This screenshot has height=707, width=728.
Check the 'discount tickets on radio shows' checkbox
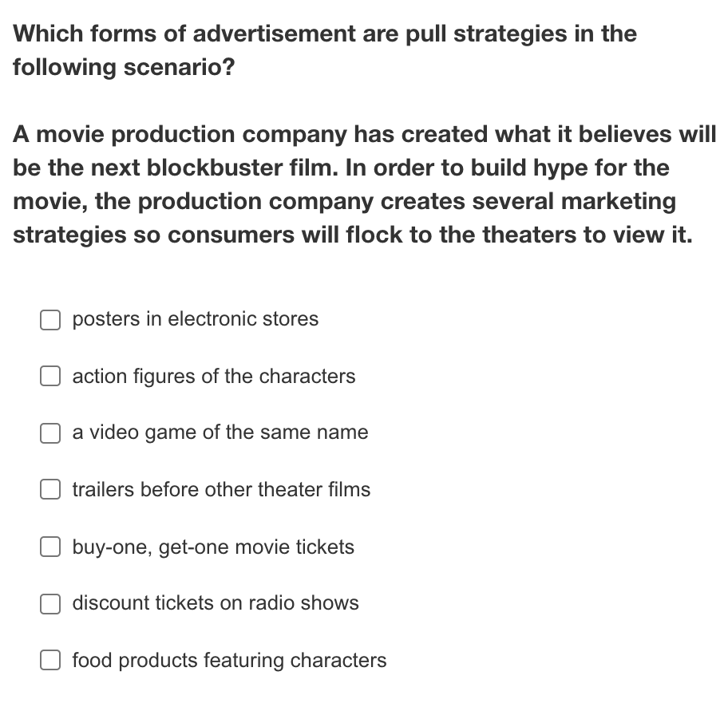(50, 603)
